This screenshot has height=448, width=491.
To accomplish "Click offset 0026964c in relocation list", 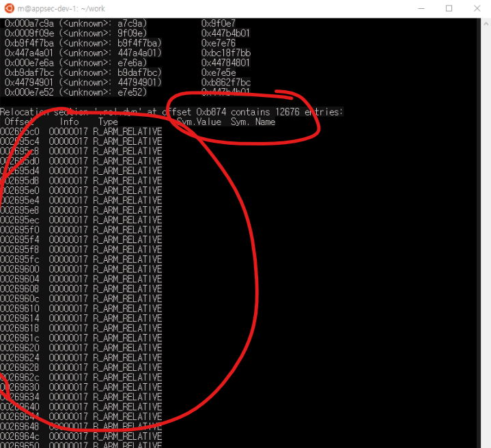I will [20, 436].
